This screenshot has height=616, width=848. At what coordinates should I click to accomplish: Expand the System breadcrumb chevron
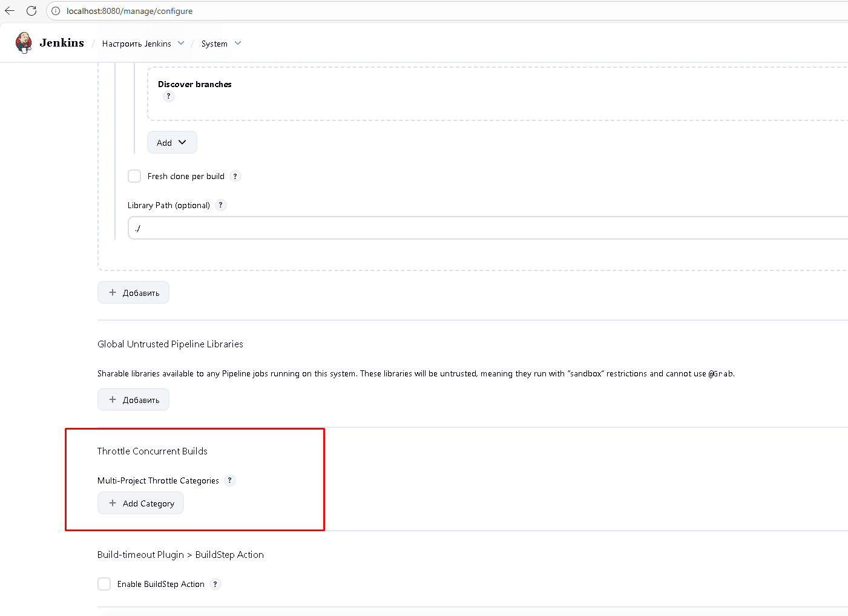[238, 44]
